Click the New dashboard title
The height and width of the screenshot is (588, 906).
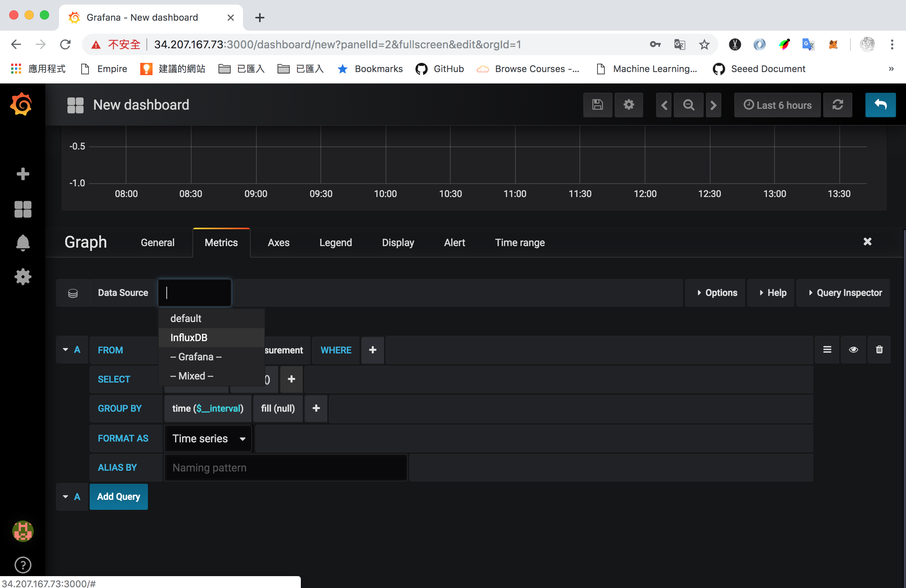141,105
